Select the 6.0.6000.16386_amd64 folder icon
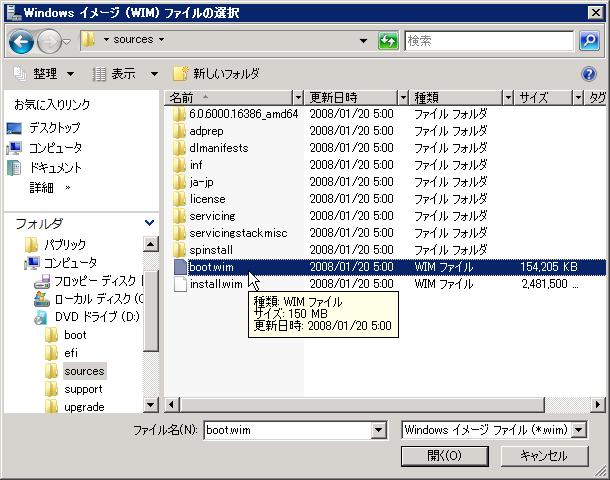This screenshot has width=610, height=480. click(179, 114)
